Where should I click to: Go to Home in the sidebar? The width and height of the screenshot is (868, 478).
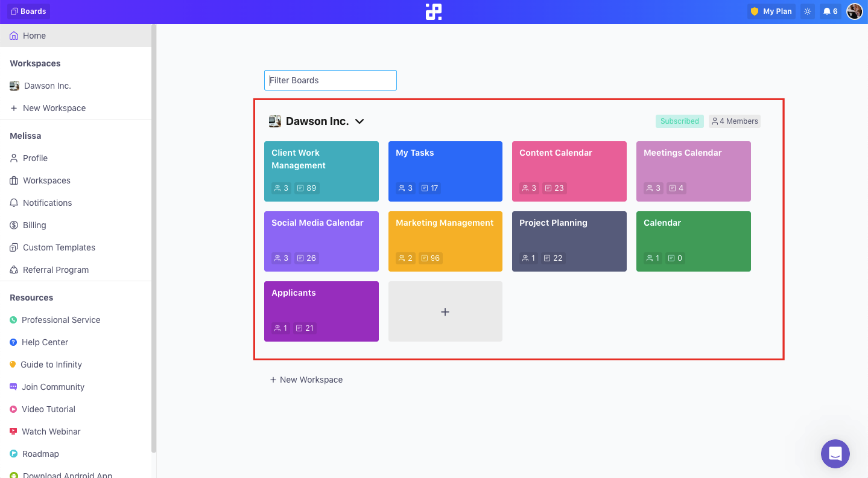tap(34, 36)
